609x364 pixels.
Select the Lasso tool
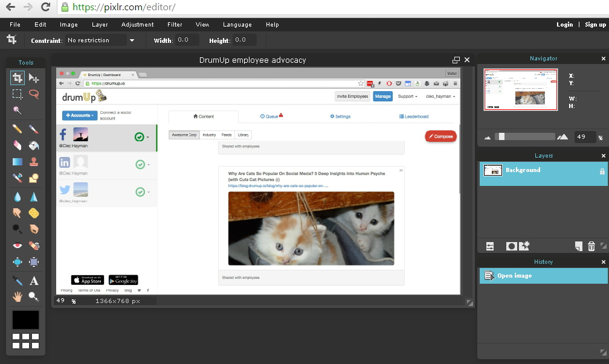(34, 94)
